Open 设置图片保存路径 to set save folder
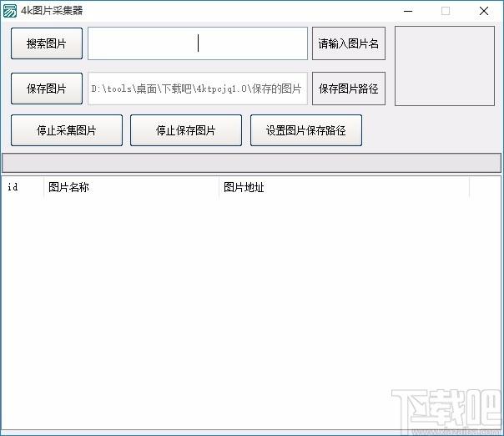Viewport: 504px width, 436px height. pos(306,130)
